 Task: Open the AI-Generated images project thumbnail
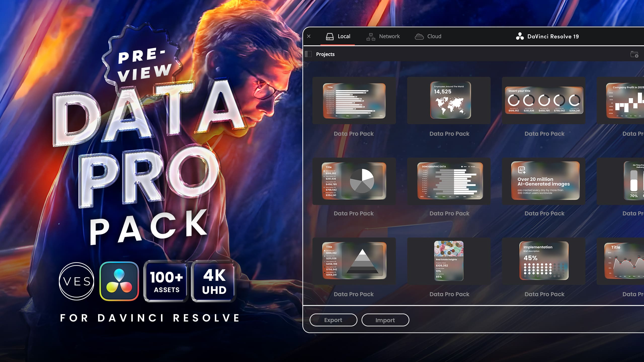545,181
